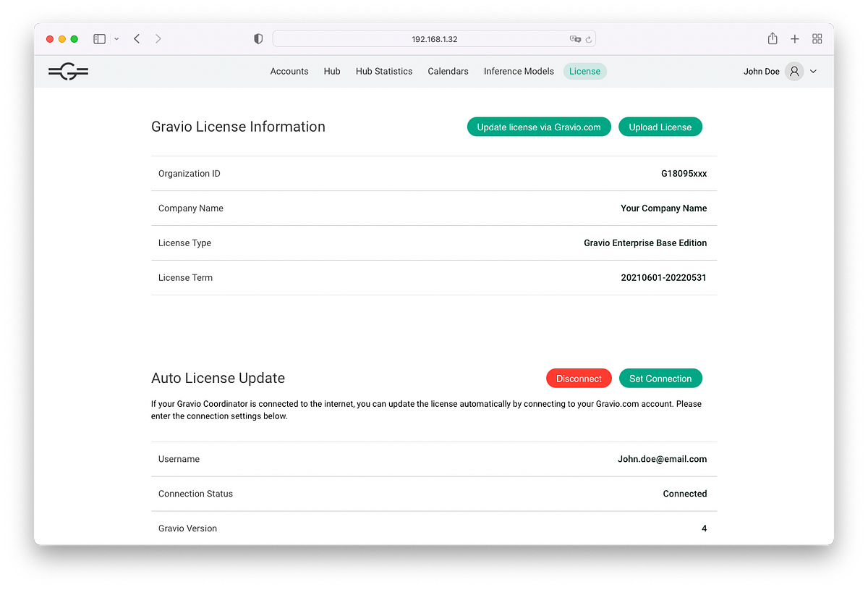Click the Share icon in Safari toolbar

tap(773, 38)
